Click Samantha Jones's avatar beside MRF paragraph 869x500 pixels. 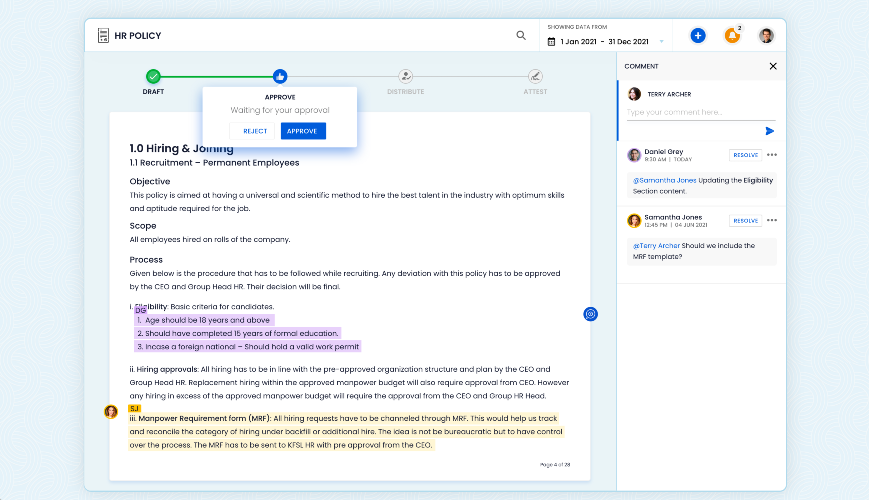click(111, 411)
